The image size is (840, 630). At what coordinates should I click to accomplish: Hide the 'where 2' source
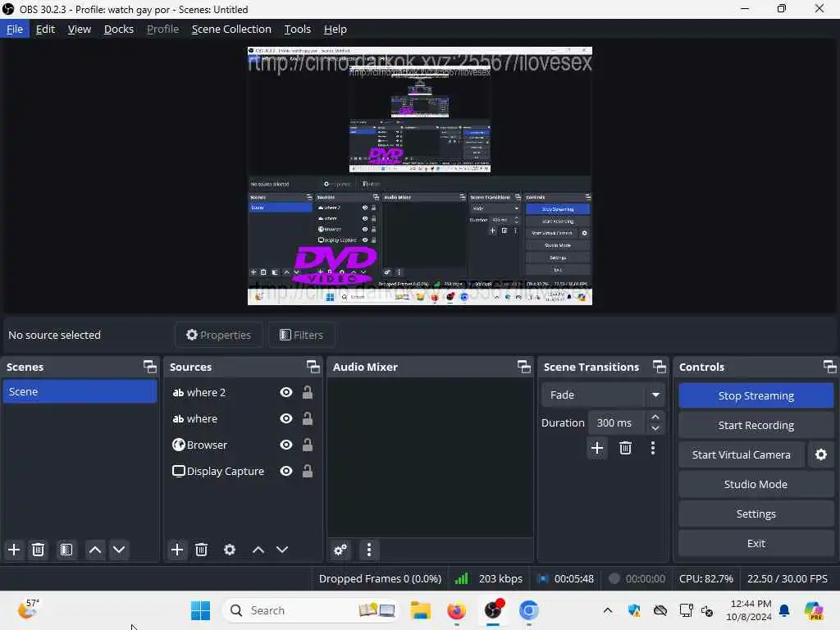[x=286, y=393]
